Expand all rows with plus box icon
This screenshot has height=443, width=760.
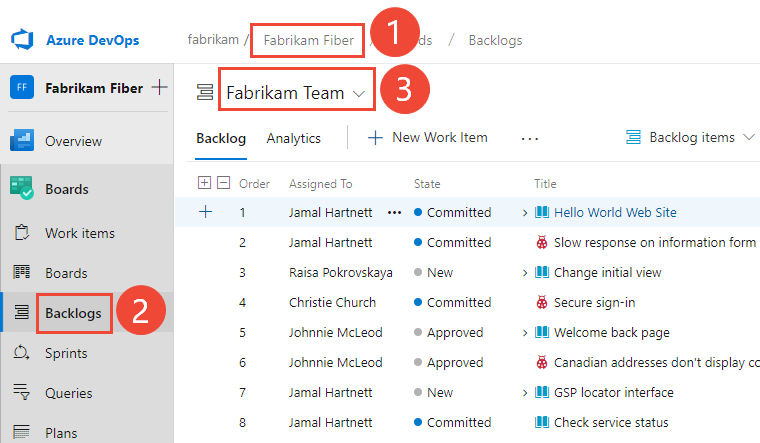coord(205,183)
